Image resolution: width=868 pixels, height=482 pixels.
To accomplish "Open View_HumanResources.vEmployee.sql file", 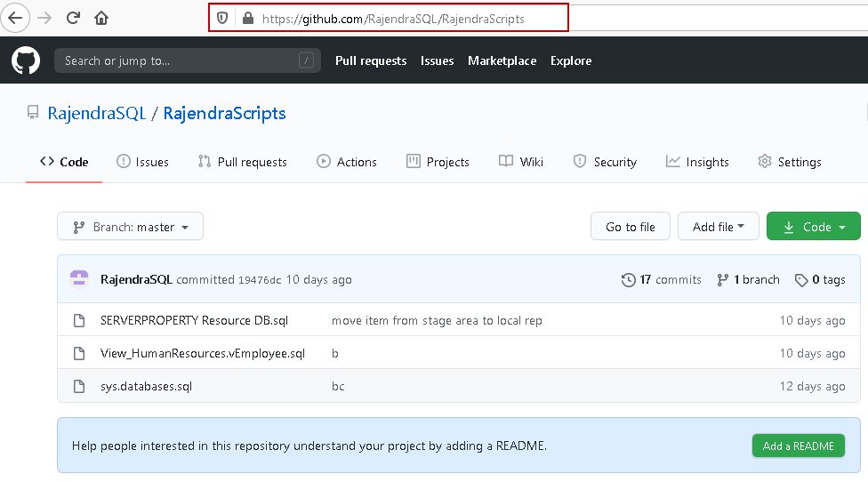I will (203, 353).
